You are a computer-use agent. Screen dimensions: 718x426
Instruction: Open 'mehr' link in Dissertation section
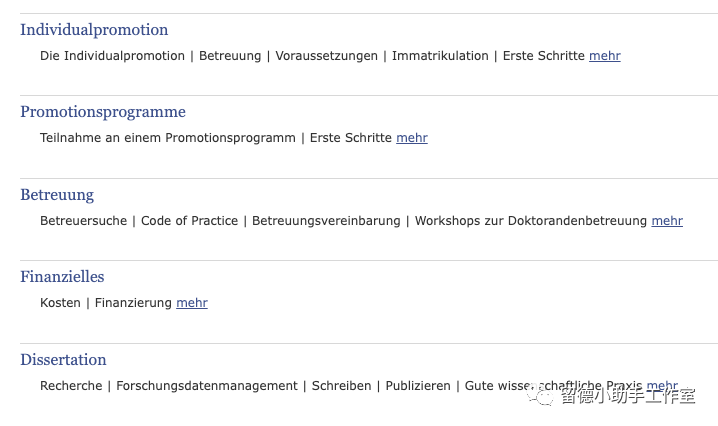tap(662, 386)
